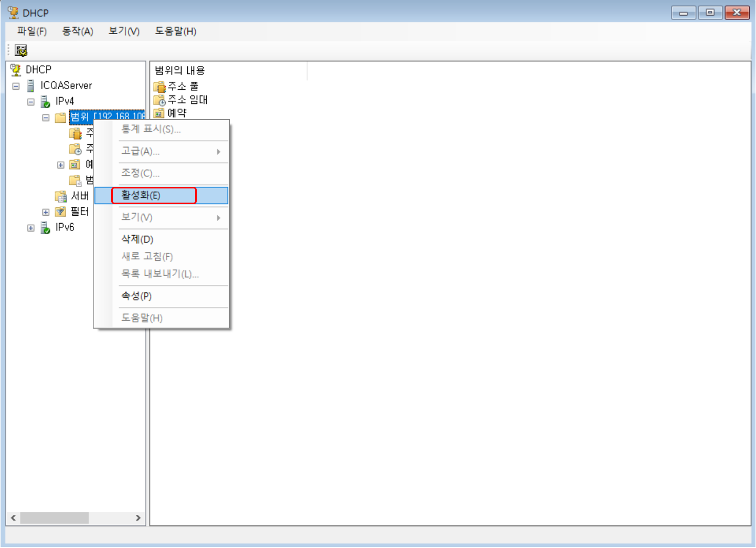Choose 삭제(D) from context menu
The width and height of the screenshot is (756, 548).
click(x=161, y=239)
